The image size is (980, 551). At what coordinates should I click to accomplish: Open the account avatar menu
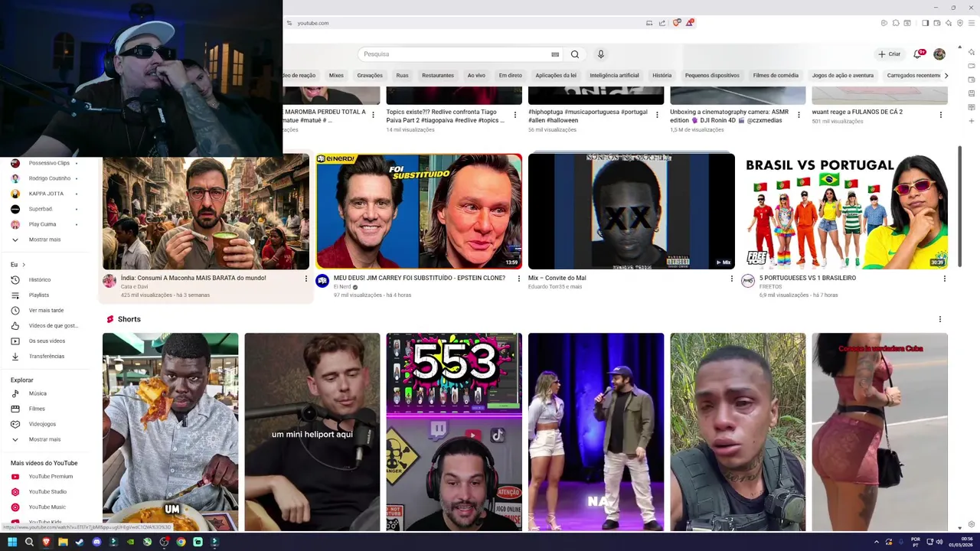939,54
